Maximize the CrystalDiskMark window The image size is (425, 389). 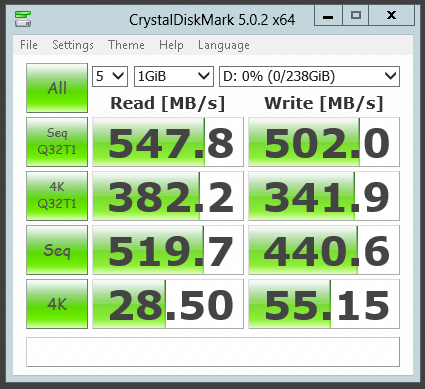coord(356,16)
